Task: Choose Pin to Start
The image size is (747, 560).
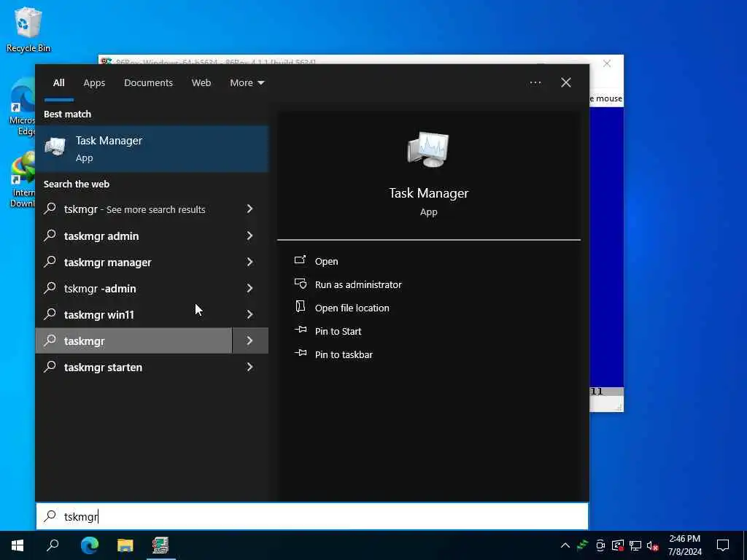Action: tap(338, 331)
